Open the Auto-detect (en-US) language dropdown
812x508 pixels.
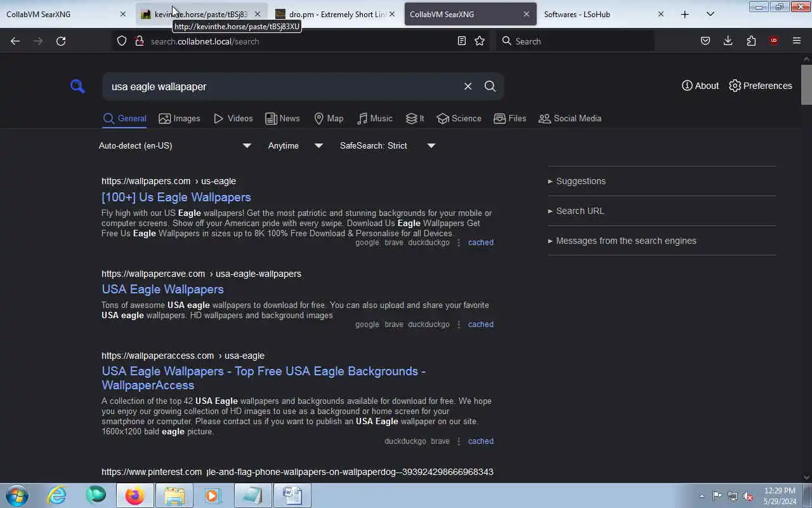[x=175, y=145]
